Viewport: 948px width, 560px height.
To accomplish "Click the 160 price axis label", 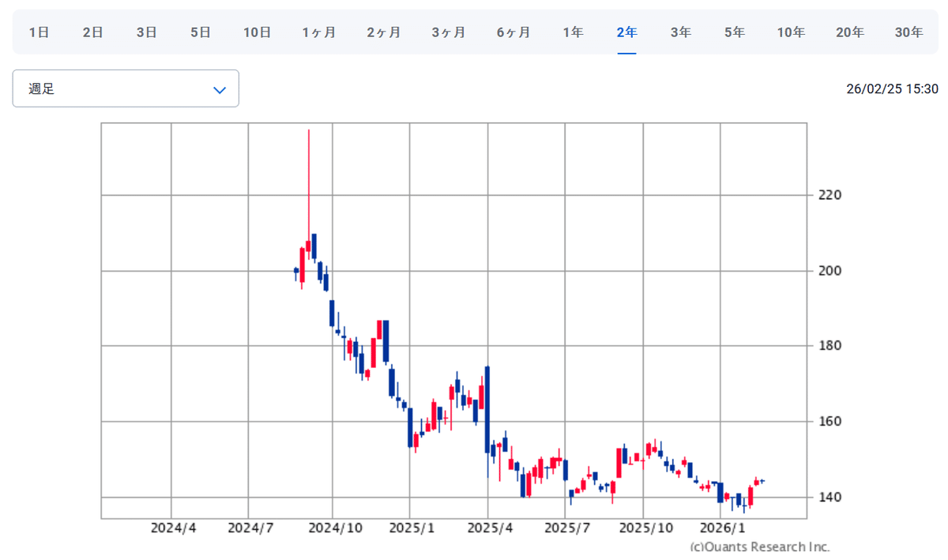I will coord(829,422).
